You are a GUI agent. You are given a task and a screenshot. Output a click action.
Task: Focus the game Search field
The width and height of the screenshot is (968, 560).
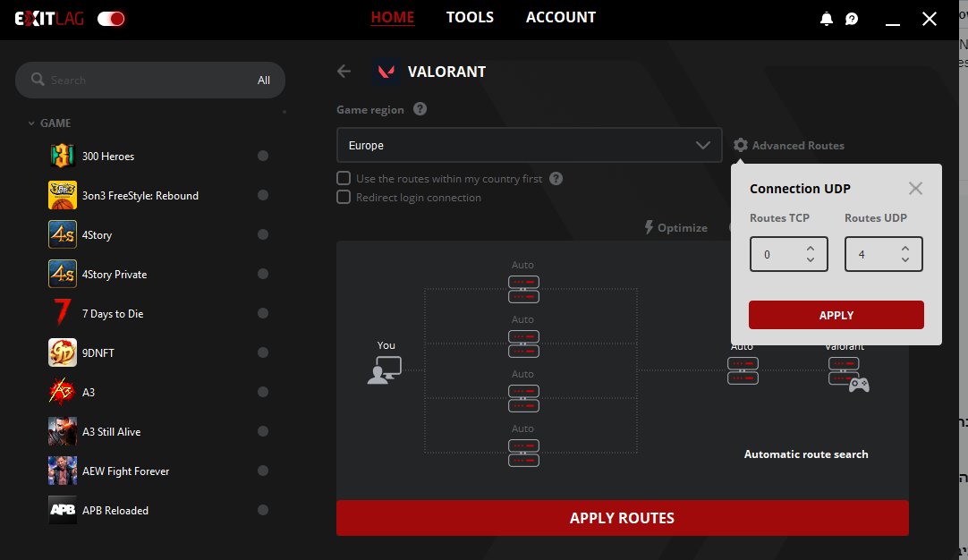(x=149, y=81)
